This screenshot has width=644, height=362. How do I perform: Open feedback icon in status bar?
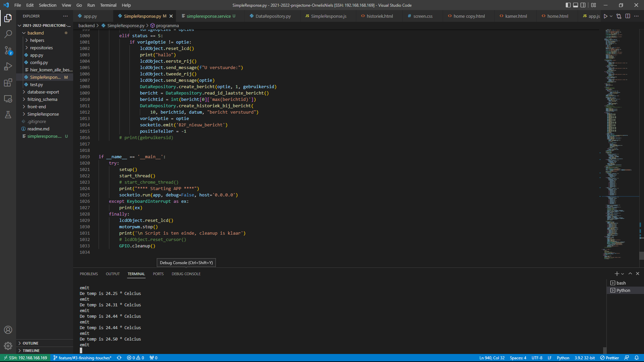[x=627, y=358]
